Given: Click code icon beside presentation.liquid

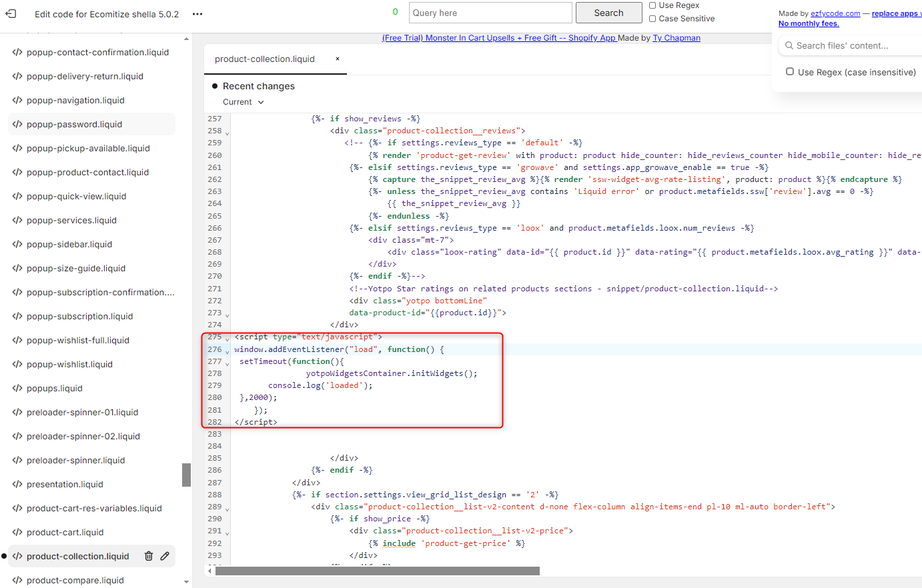Looking at the screenshot, I should [x=17, y=484].
